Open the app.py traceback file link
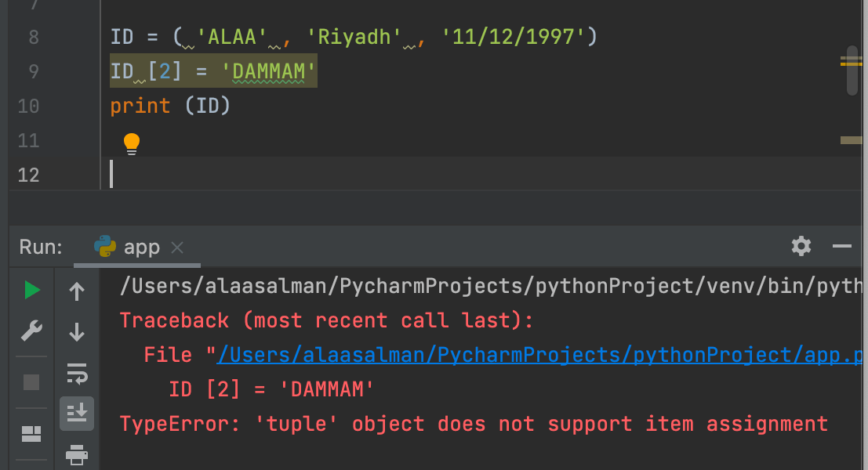This screenshot has width=868, height=470. [539, 355]
